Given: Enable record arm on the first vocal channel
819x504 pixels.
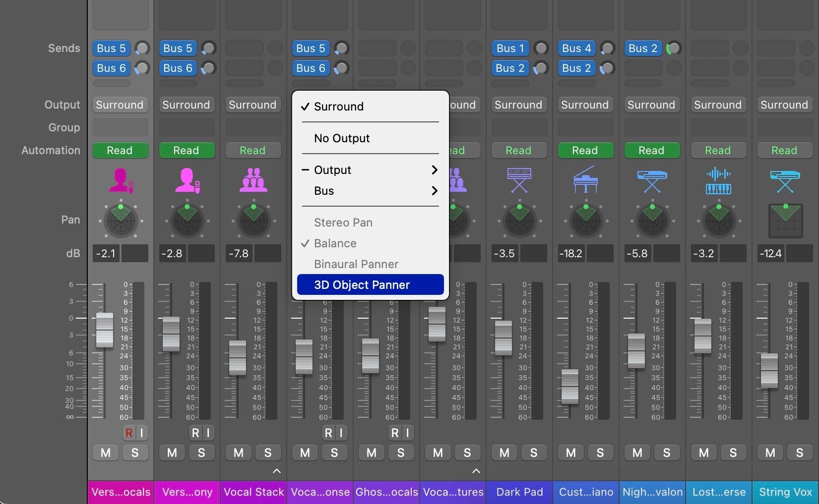Looking at the screenshot, I should [x=128, y=433].
